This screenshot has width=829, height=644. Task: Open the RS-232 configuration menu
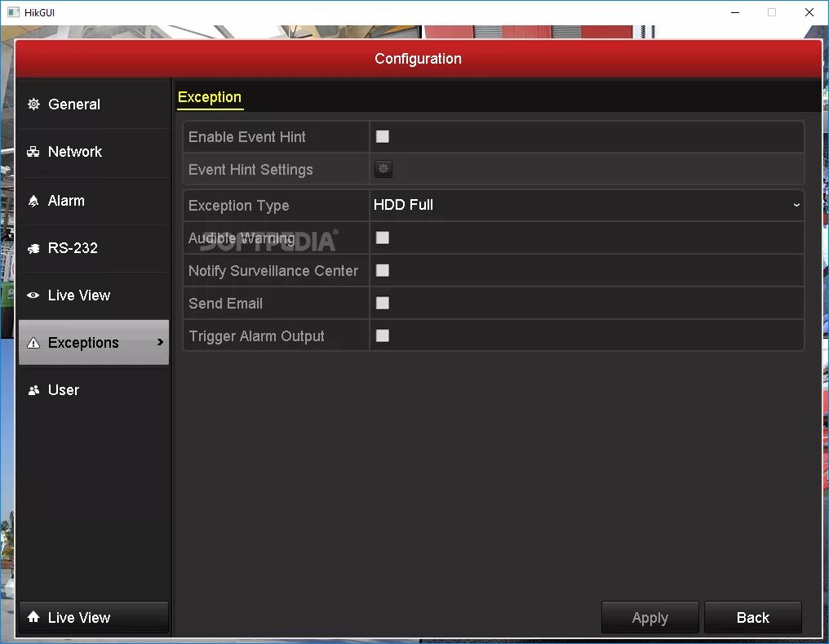point(94,248)
